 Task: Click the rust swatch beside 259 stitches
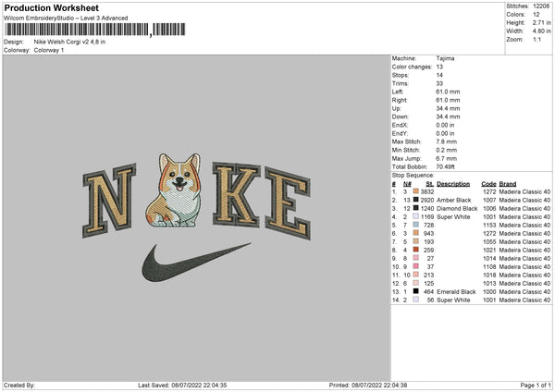click(x=415, y=250)
